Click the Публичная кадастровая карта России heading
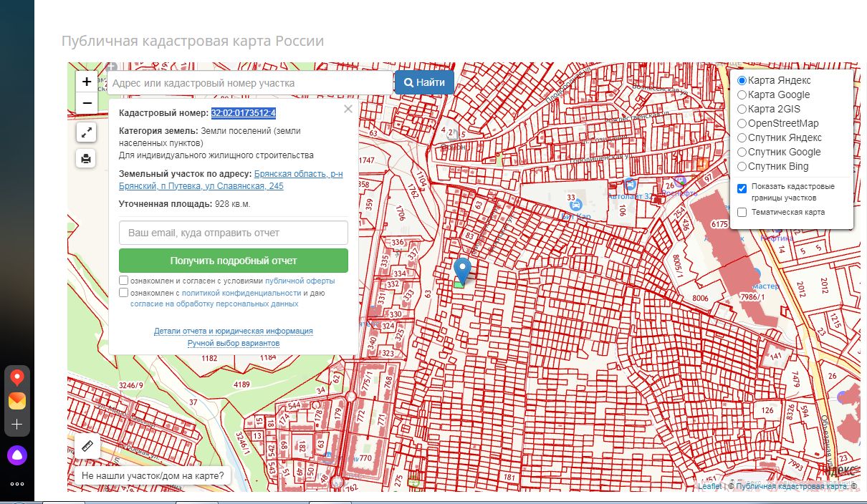Screen dimensions: 867x504 [x=193, y=41]
